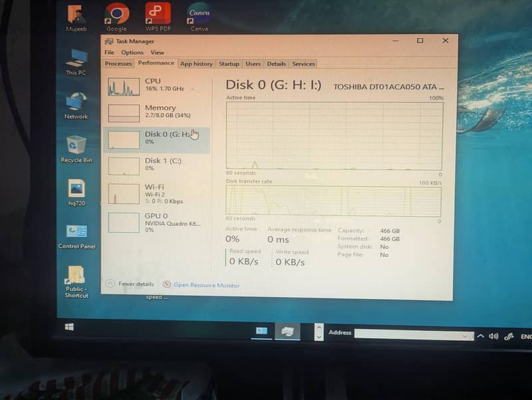Open Control Panel desktop icon
The image size is (532, 400).
pos(76,237)
